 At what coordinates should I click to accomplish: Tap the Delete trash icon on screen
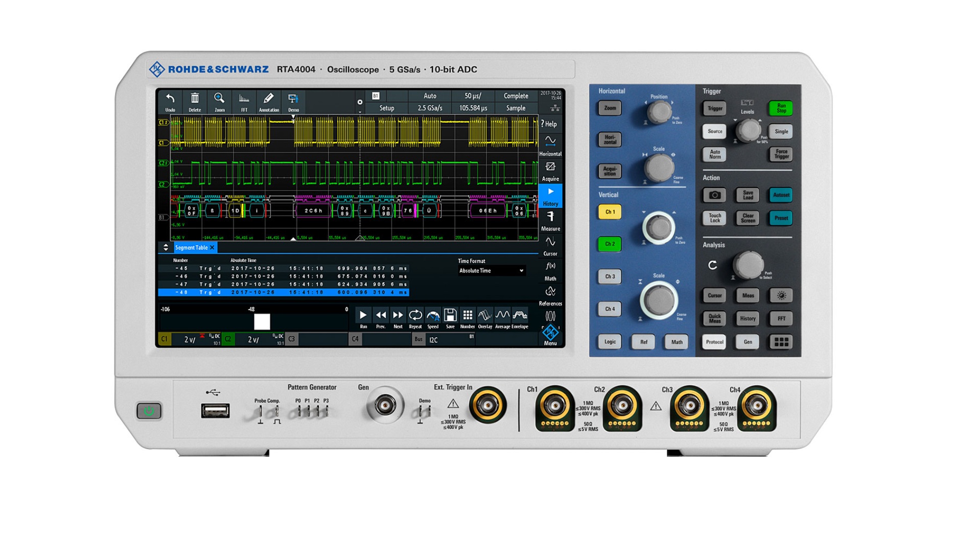point(195,102)
